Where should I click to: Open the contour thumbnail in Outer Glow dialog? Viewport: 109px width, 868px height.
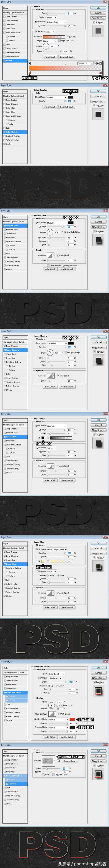50,466
